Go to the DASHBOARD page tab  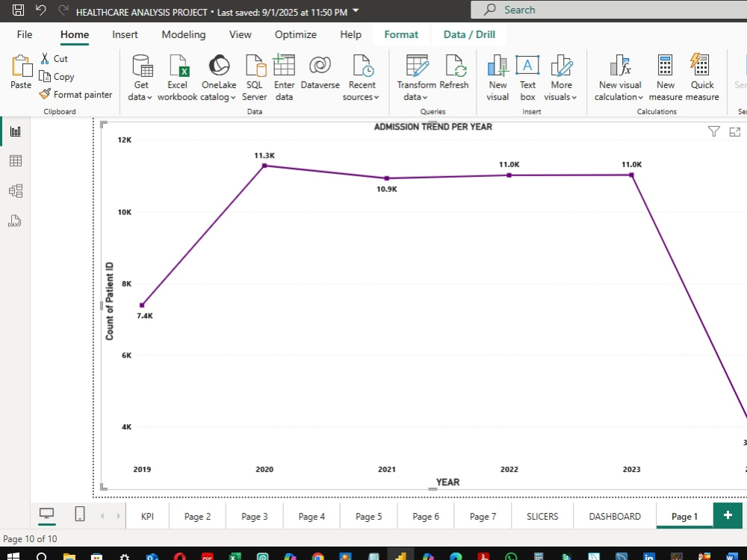(x=615, y=516)
